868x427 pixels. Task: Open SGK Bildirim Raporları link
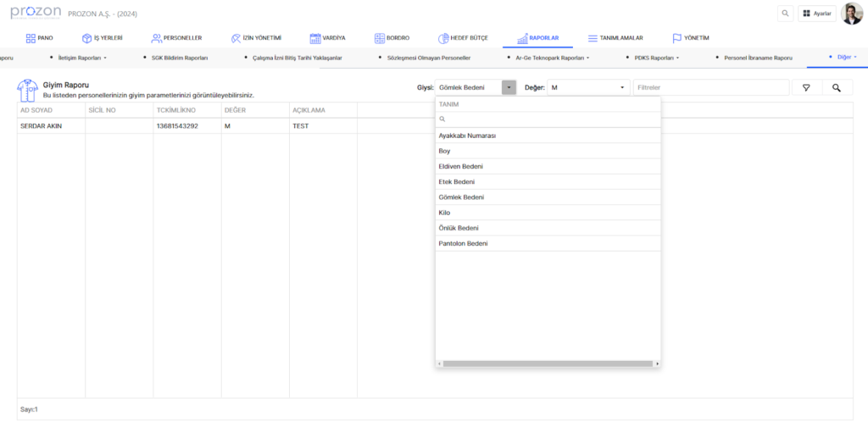click(179, 58)
